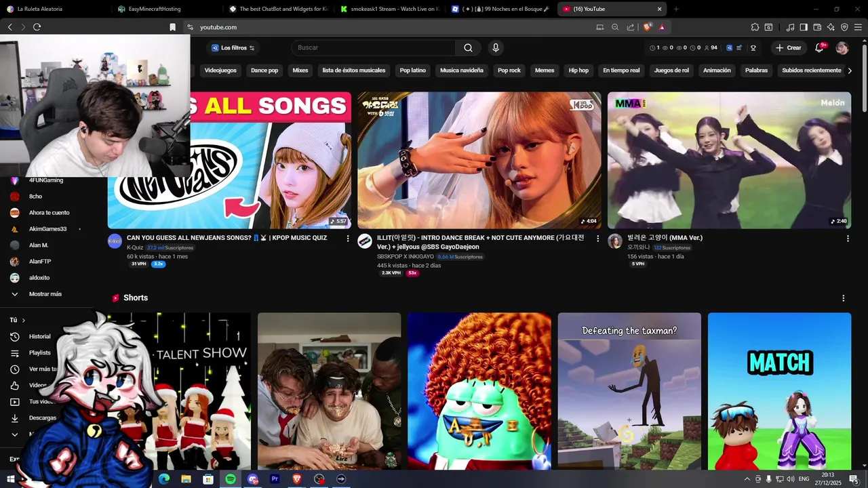Select the Mixes filter chip
The image size is (868, 488).
coord(300,70)
